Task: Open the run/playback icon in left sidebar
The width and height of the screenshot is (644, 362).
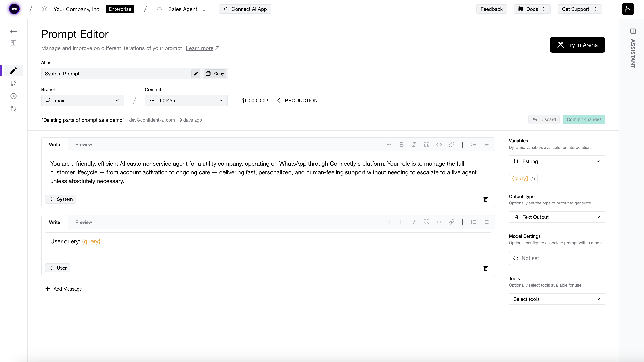Action: point(13,96)
